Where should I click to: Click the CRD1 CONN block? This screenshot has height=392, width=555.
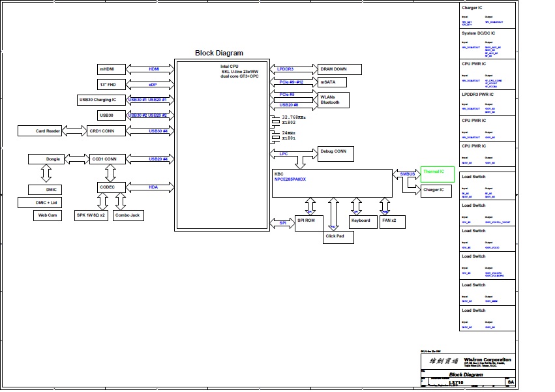pos(106,131)
